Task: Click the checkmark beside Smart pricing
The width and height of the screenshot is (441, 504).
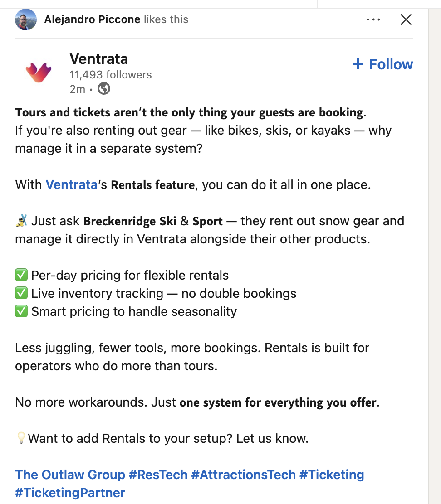Action: click(x=21, y=311)
